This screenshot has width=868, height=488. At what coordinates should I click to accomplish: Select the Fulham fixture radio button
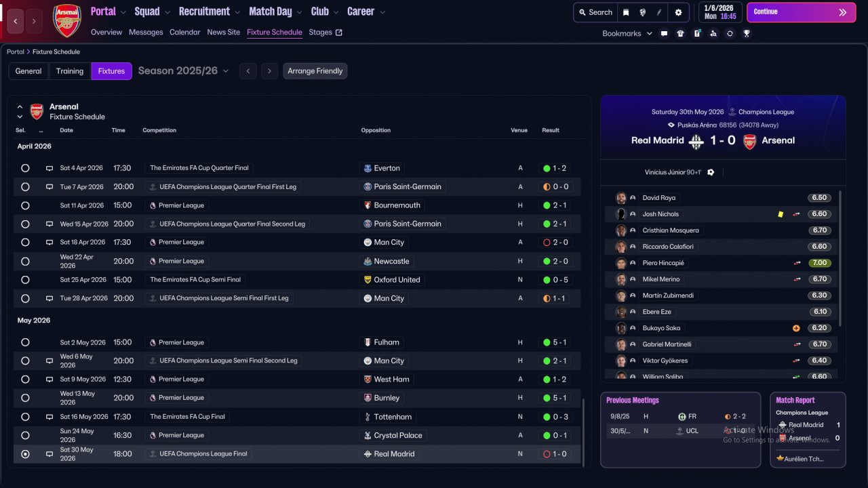click(x=25, y=342)
